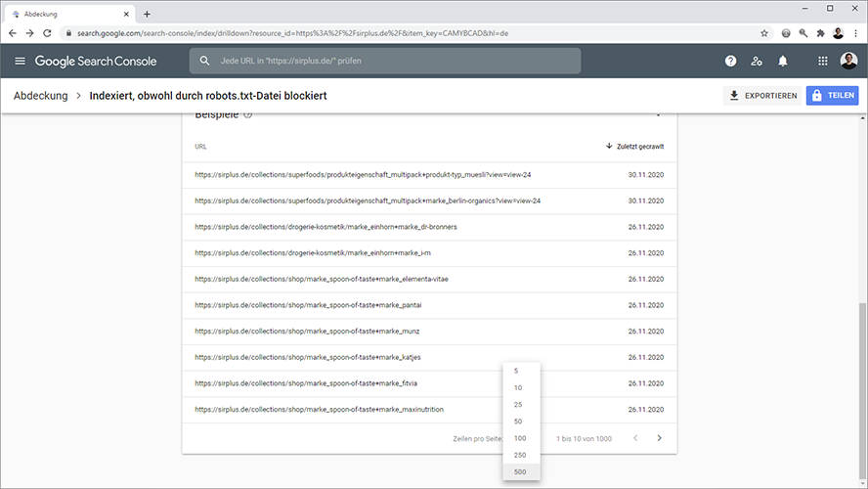
Task: Open the Chrome profile avatar
Action: (x=838, y=33)
